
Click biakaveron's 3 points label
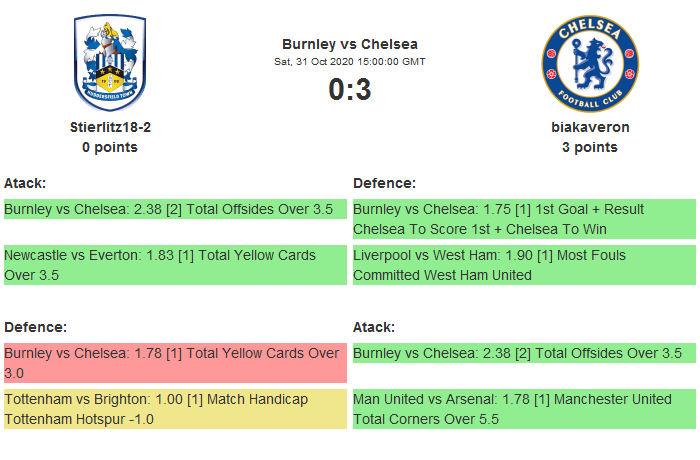pos(590,147)
